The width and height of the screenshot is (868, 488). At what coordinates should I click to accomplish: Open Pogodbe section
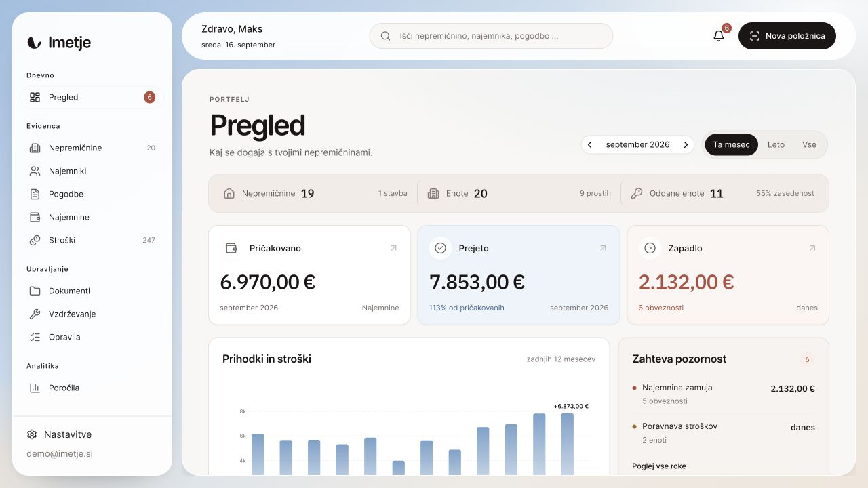92,194
